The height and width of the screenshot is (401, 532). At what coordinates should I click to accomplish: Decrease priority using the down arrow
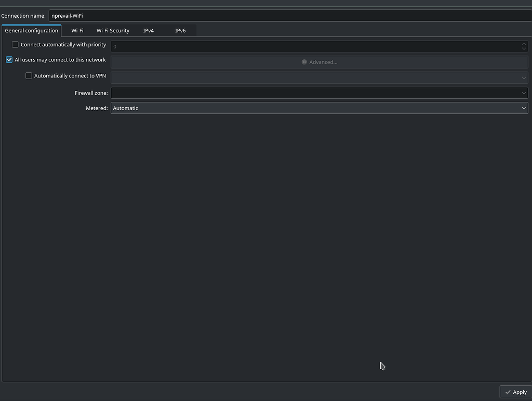524,48
